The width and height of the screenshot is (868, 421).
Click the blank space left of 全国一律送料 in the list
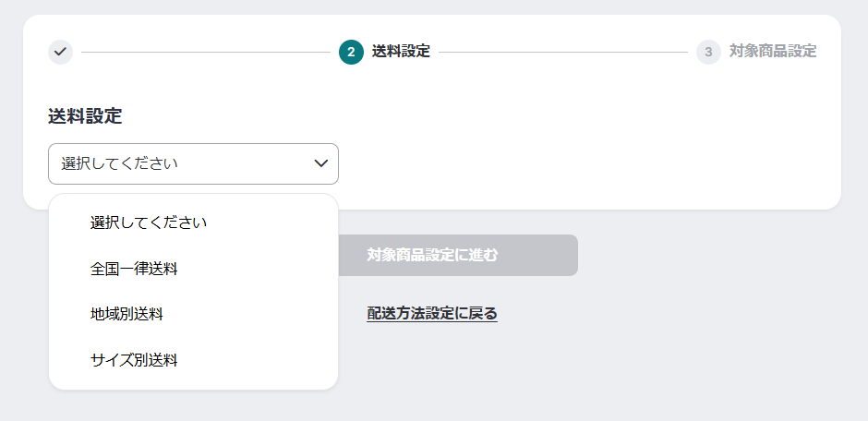tap(70, 269)
